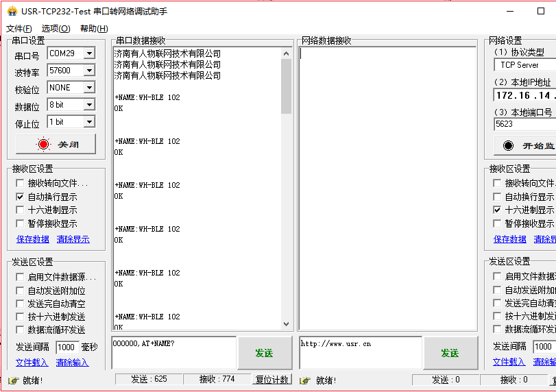Expand the 波特率 57600 dropdown
The width and height of the screenshot is (556, 392).
(88, 71)
